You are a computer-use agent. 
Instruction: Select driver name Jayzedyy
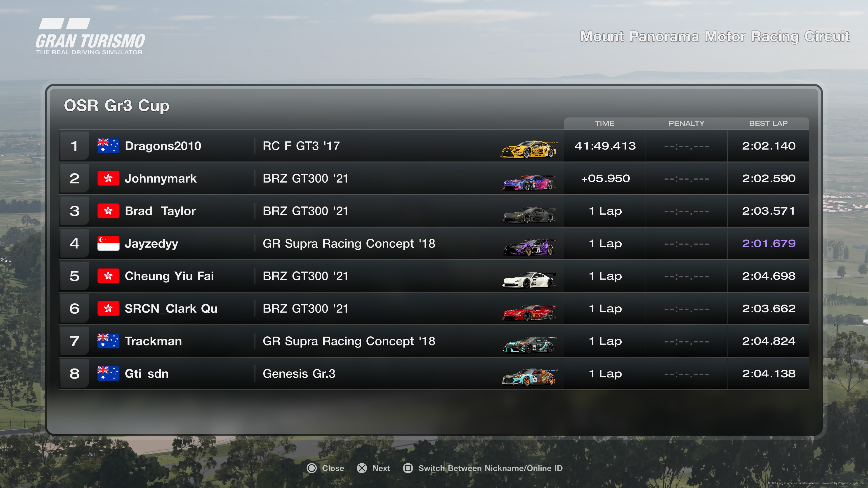tap(151, 244)
